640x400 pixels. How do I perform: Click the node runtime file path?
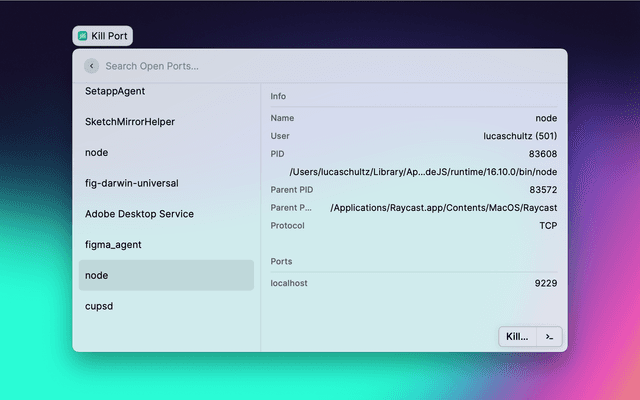pyautogui.click(x=423, y=172)
